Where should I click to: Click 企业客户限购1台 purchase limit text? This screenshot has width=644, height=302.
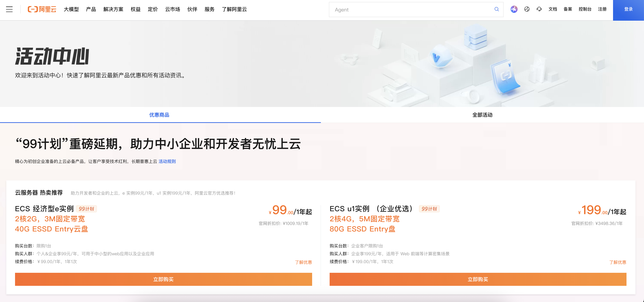pyautogui.click(x=367, y=246)
